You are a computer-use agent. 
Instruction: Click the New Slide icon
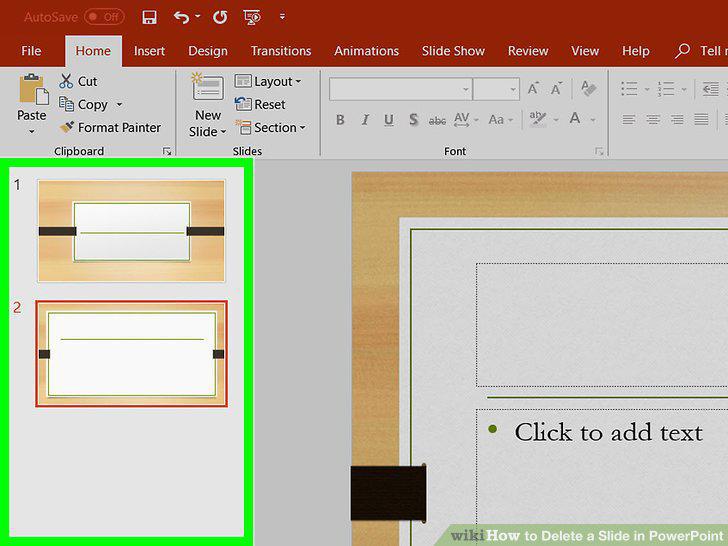click(208, 87)
